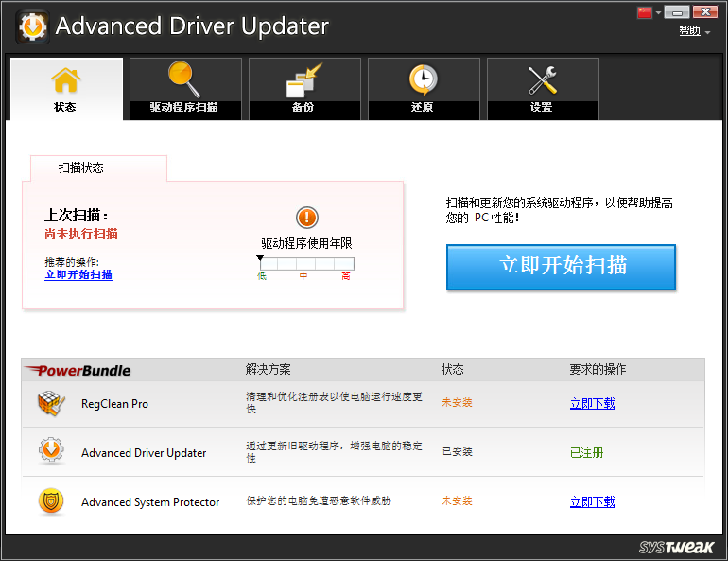Viewport: 728px width, 561px height.
Task: Click Advanced System Protector shield icon
Action: (x=51, y=501)
